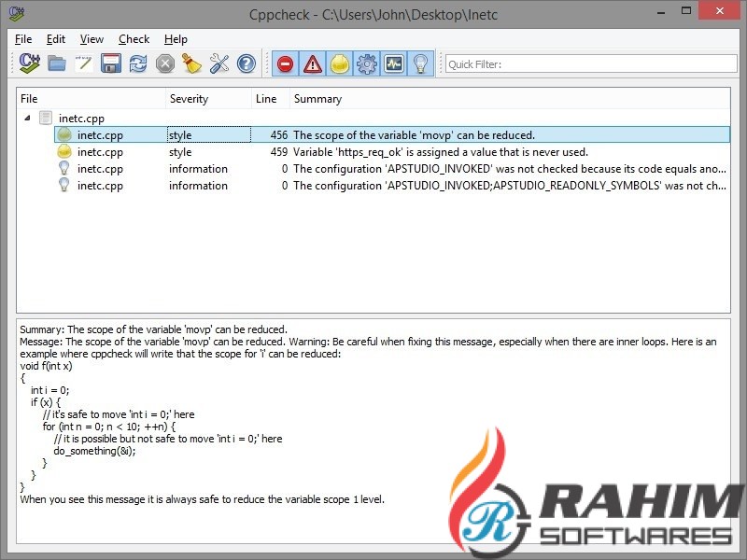
Task: Minimize the Cppcheck window
Action: point(661,12)
